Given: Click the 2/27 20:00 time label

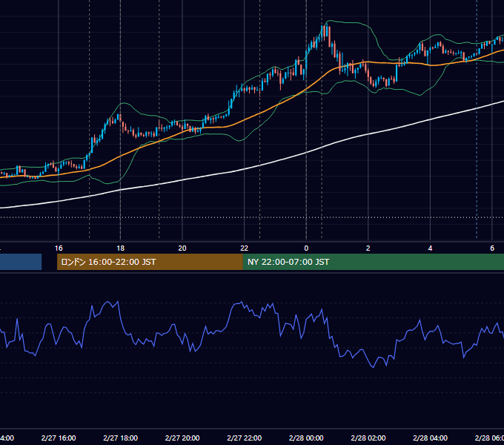Looking at the screenshot, I should click(182, 438).
